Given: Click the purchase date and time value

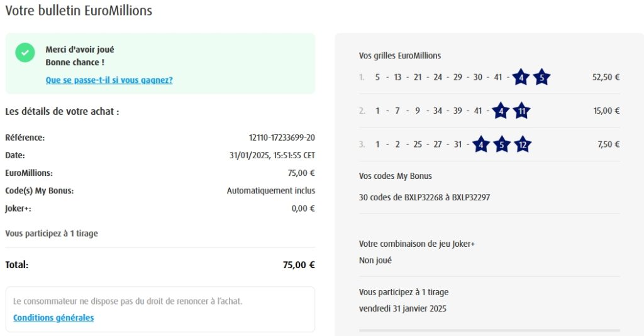Looking at the screenshot, I should [x=272, y=155].
